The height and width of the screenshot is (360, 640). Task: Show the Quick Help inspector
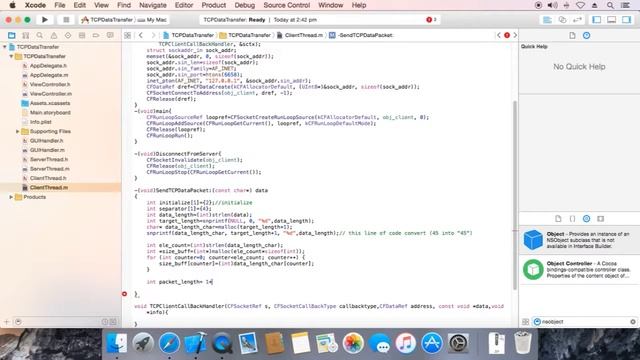pos(587,36)
